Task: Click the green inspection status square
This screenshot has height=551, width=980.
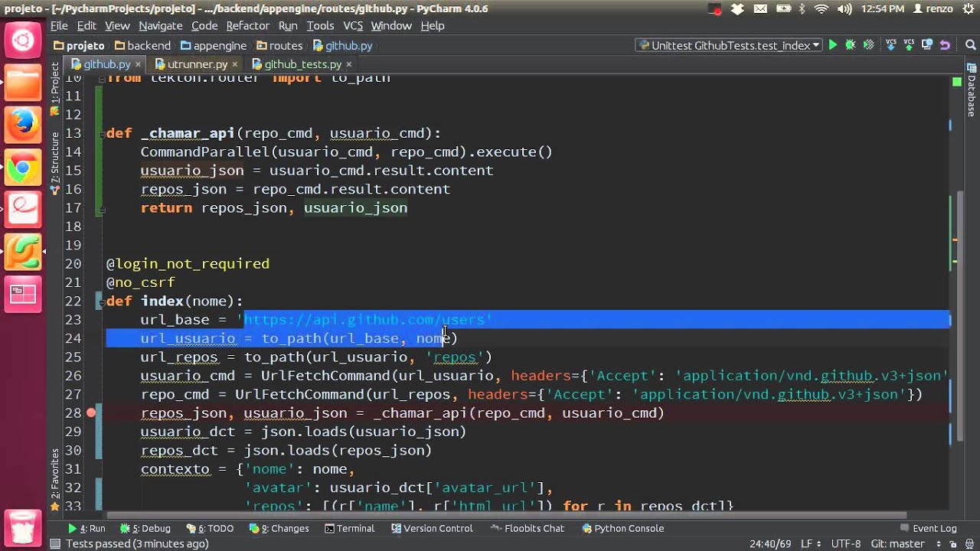Action: (x=957, y=81)
